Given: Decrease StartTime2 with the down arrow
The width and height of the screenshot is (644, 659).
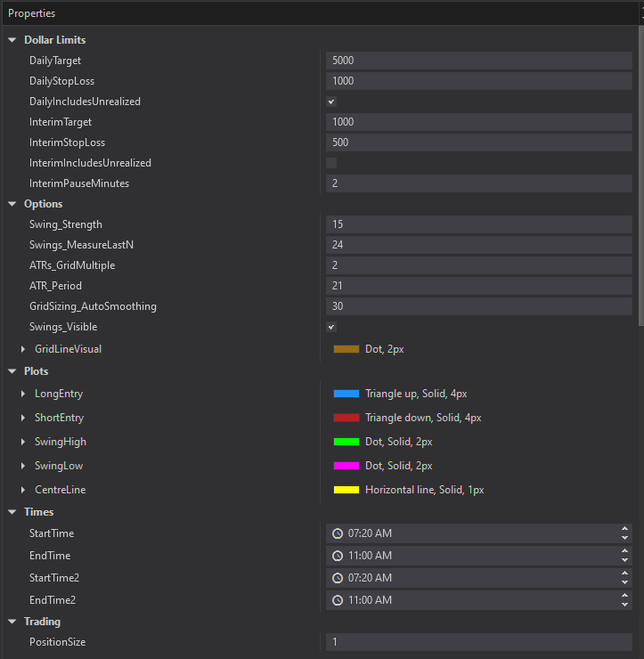Looking at the screenshot, I should click(624, 582).
